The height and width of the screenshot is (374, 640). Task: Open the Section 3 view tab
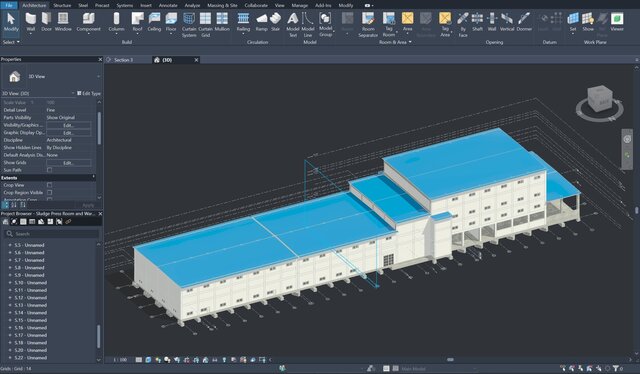coord(123,60)
